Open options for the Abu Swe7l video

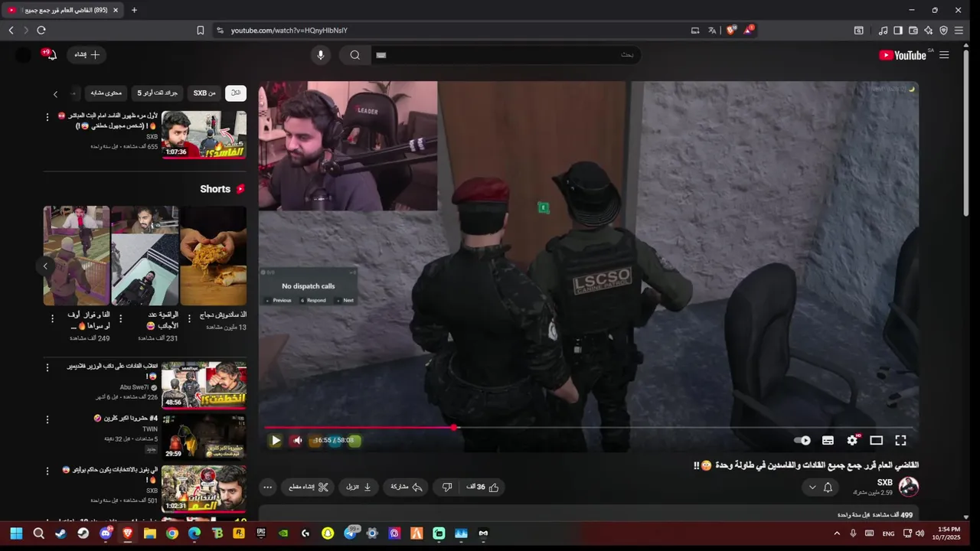pos(48,367)
